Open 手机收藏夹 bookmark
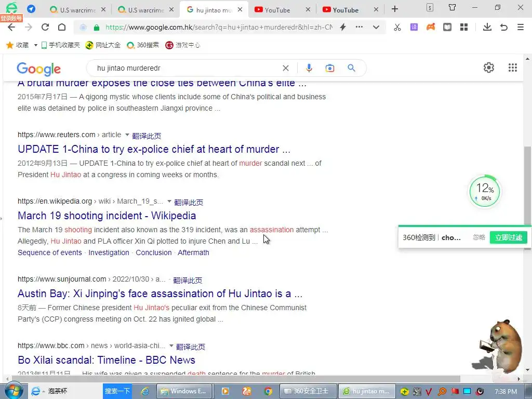The width and height of the screenshot is (532, 399). (60, 45)
